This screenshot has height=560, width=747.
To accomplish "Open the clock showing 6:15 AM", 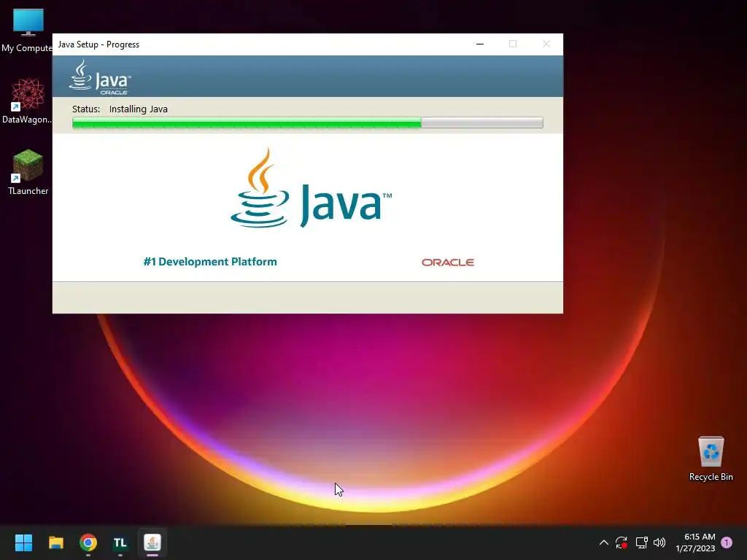I will (x=695, y=542).
